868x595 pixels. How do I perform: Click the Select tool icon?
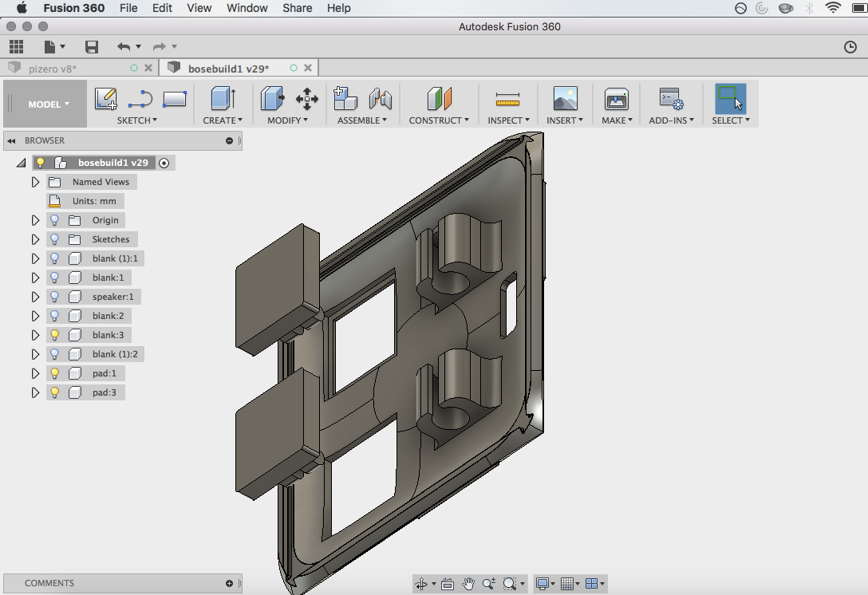[x=731, y=99]
